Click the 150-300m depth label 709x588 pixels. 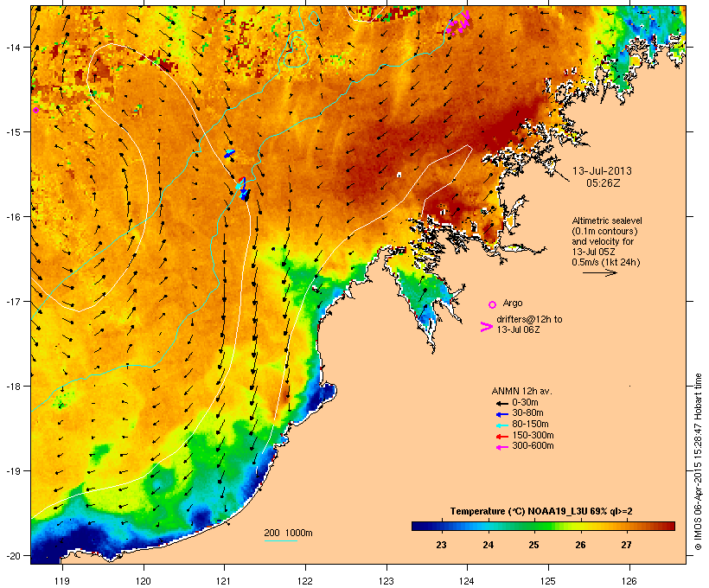pyautogui.click(x=533, y=435)
